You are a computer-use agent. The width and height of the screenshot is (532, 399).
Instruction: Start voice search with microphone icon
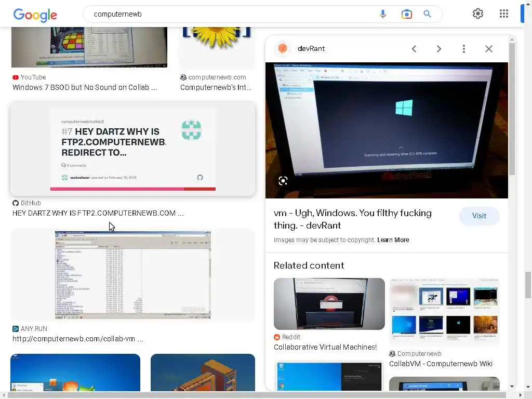pyautogui.click(x=383, y=14)
